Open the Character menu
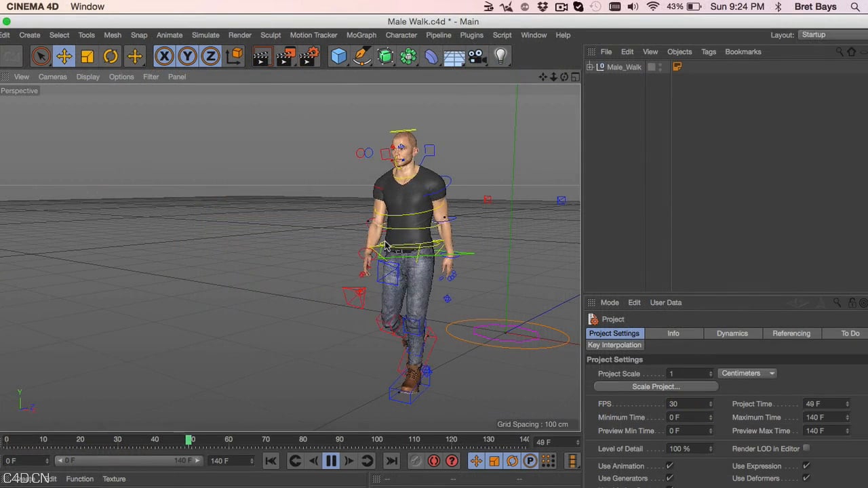 point(401,35)
